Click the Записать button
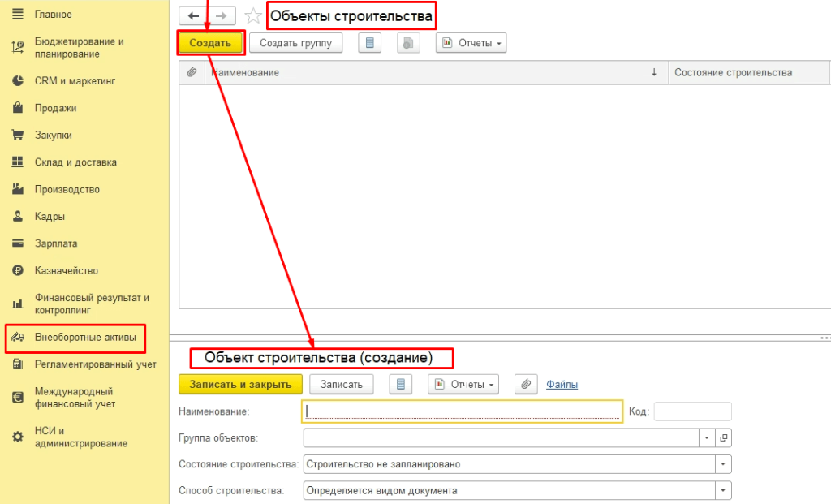This screenshot has width=831, height=504. pos(342,384)
